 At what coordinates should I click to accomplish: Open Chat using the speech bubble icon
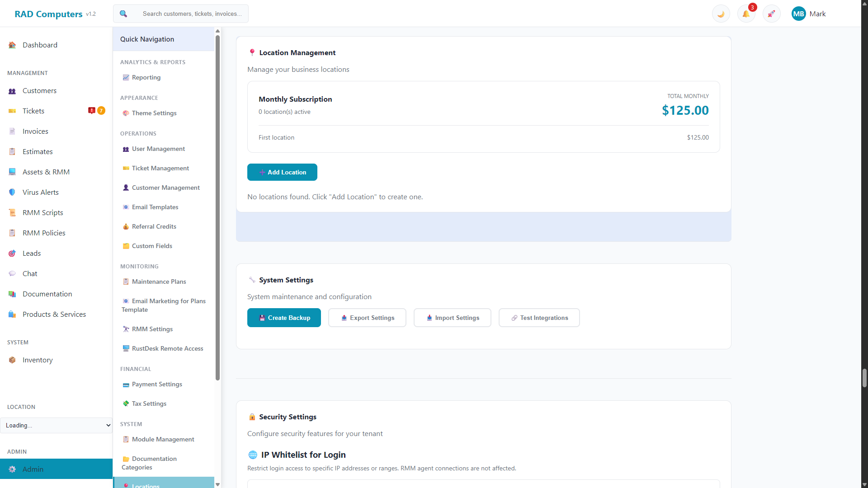coord(12,273)
